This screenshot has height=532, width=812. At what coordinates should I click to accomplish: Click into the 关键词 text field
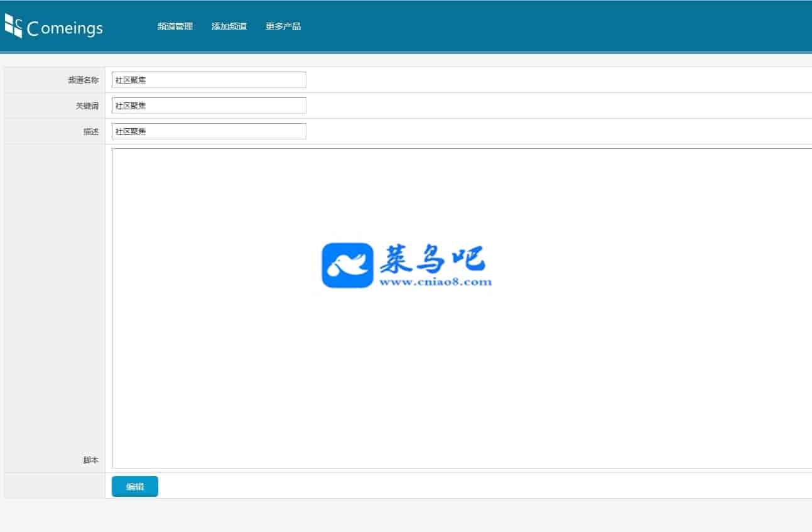208,106
